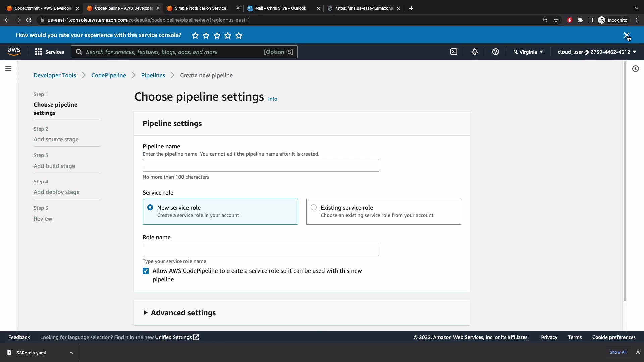Click the help question mark icon

495,52
